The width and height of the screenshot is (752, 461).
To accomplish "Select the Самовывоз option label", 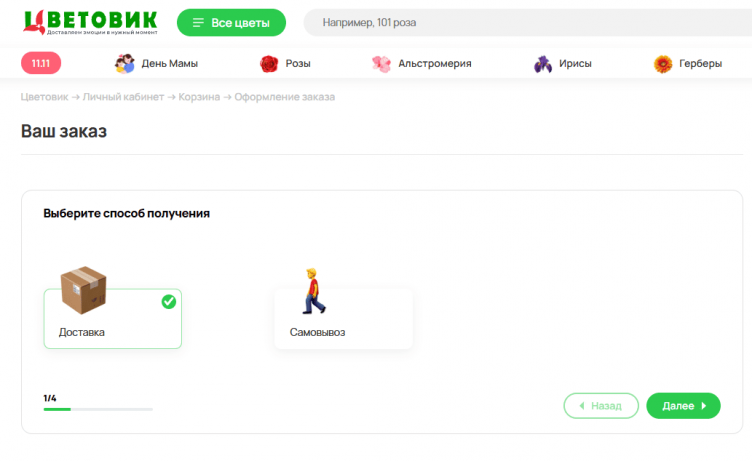I will [x=317, y=332].
